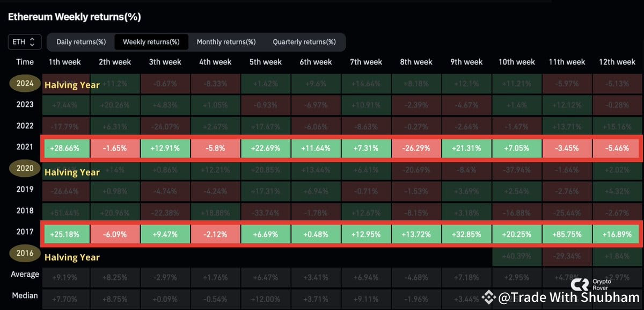
Task: Select the Average row label
Action: tap(25, 275)
